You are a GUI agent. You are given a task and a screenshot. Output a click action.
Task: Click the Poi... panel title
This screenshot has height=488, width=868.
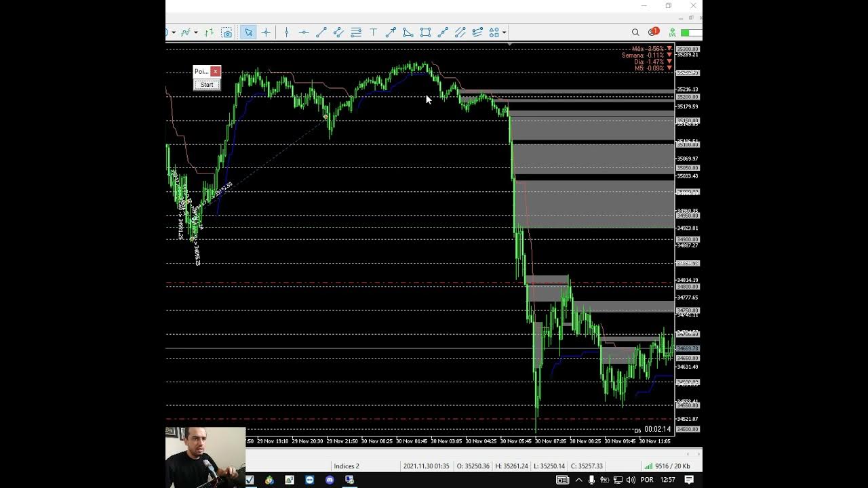coord(201,71)
